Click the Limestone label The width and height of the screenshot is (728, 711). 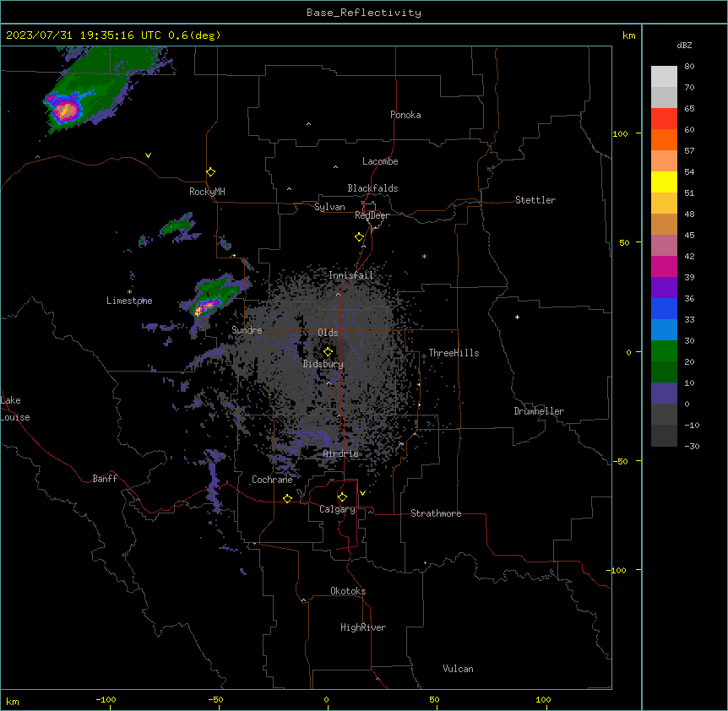point(129,301)
